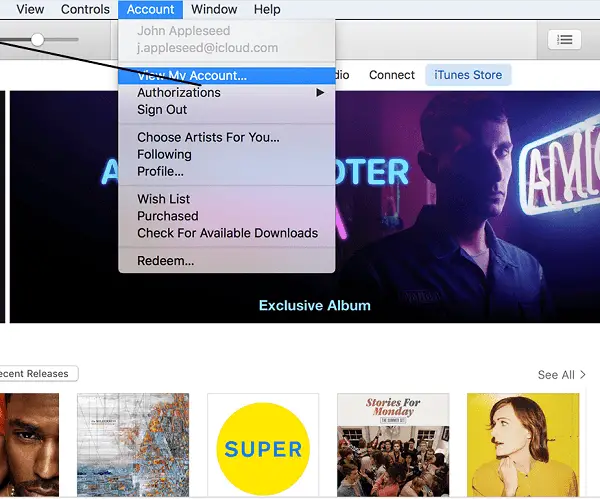The height and width of the screenshot is (499, 600).
Task: Expand the Authorizations submenu
Action: [227, 93]
